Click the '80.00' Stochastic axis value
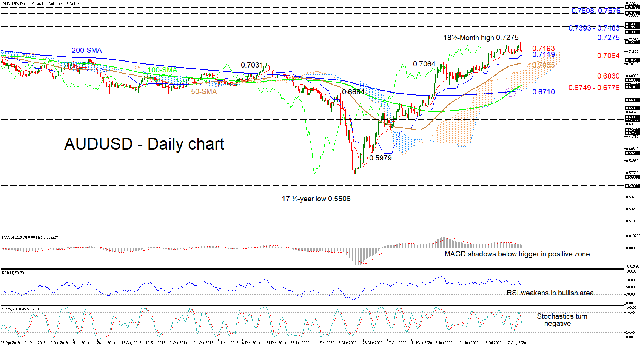The image size is (644, 347). tap(631, 313)
